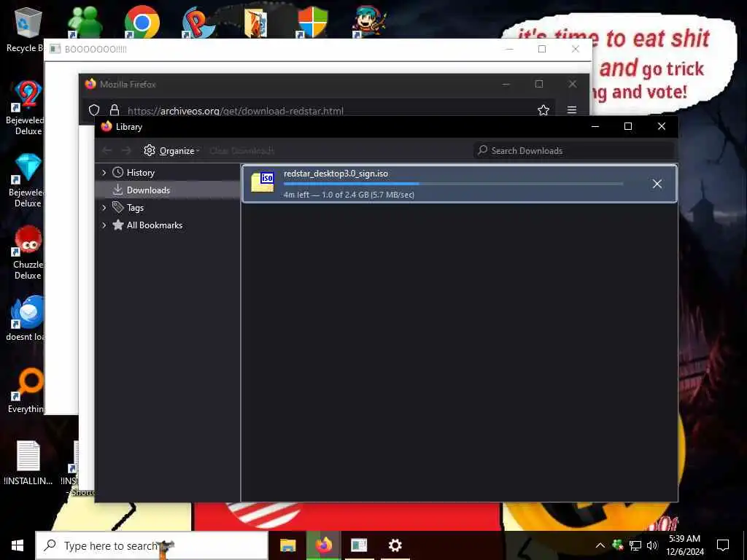The width and height of the screenshot is (747, 560).
Task: Minimize the Library window
Action: pyautogui.click(x=595, y=126)
